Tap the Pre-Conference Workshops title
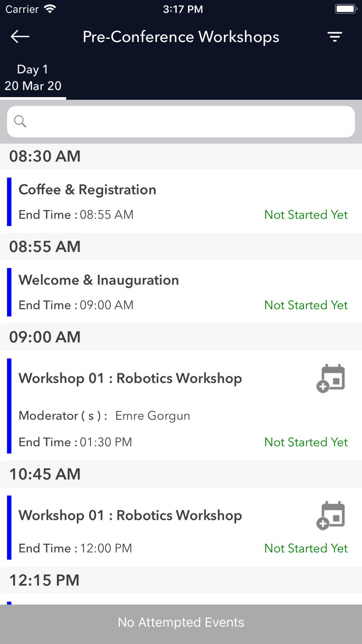The image size is (362, 644). click(181, 37)
